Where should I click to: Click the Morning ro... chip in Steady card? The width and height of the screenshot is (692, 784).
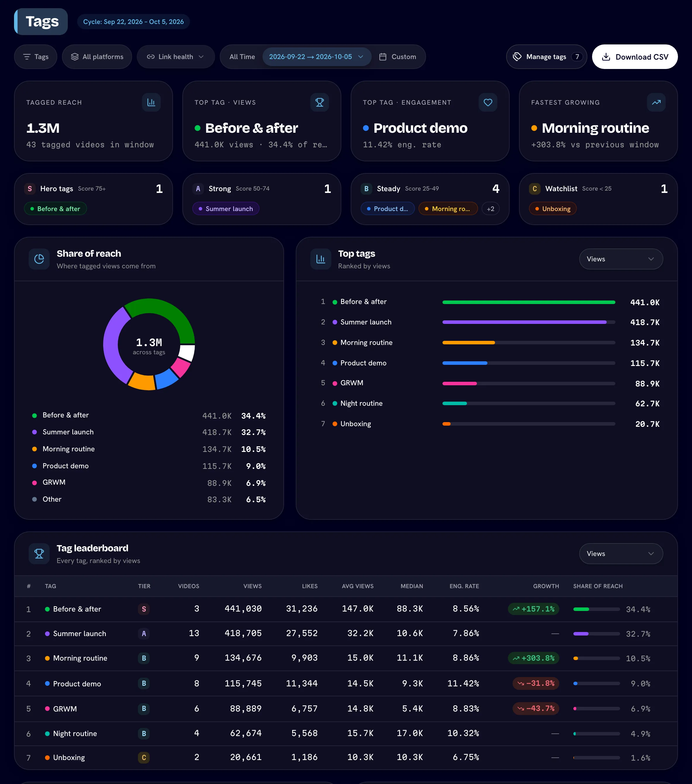pos(448,209)
